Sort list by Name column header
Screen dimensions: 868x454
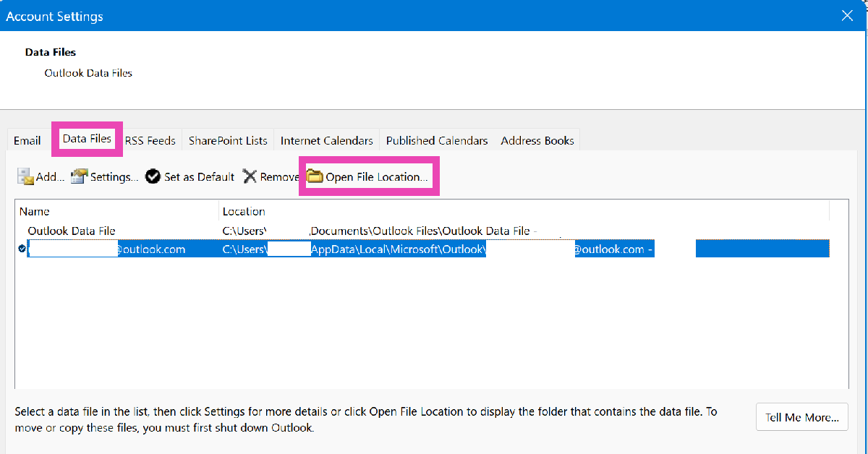tap(116, 211)
